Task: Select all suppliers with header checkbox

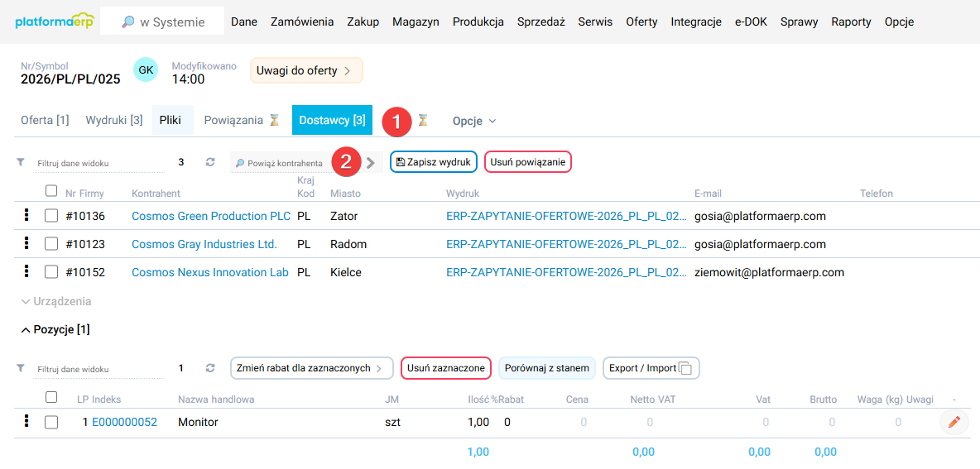Action: point(51,191)
